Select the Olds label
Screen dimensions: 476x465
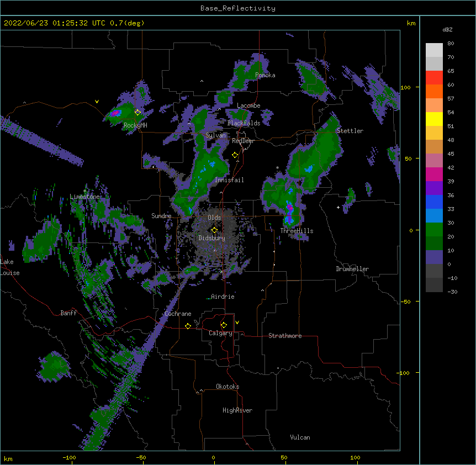[214, 218]
